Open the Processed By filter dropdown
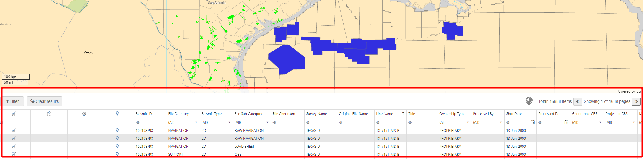 click(x=501, y=122)
